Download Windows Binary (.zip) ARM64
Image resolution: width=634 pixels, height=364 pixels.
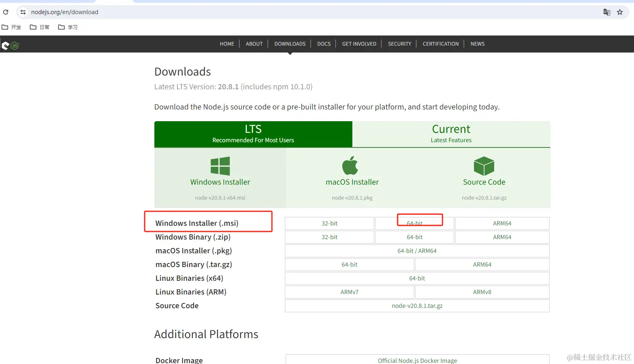coord(502,237)
